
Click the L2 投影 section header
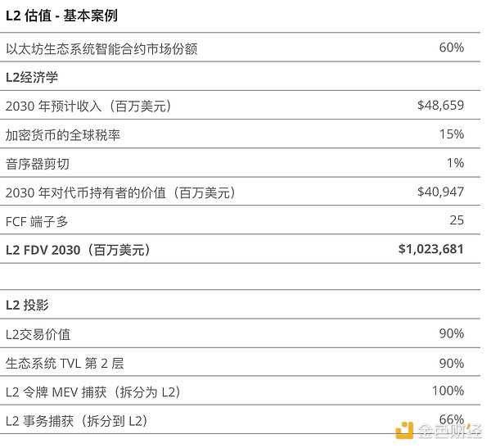[x=27, y=305]
